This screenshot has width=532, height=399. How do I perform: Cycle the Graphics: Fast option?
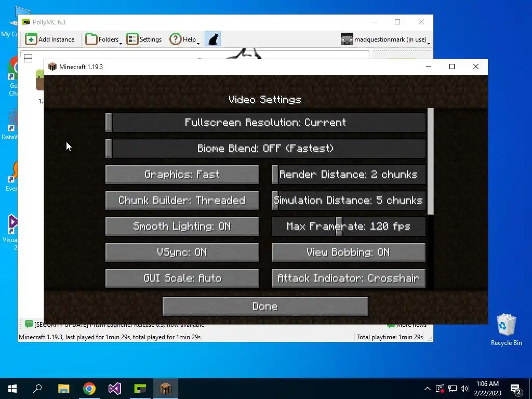tap(182, 175)
